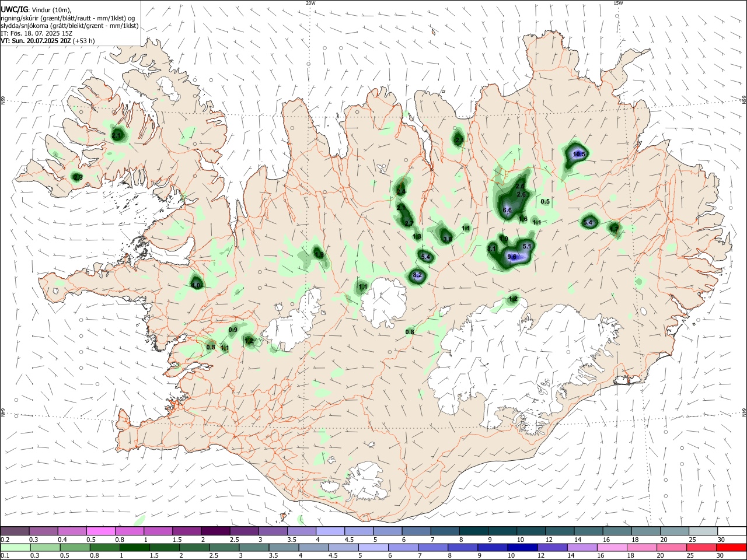Viewport: 747px width, 560px height.
Task: Click the palest green '0.1' swatch in the bottom legend row
Action: (x=16, y=547)
